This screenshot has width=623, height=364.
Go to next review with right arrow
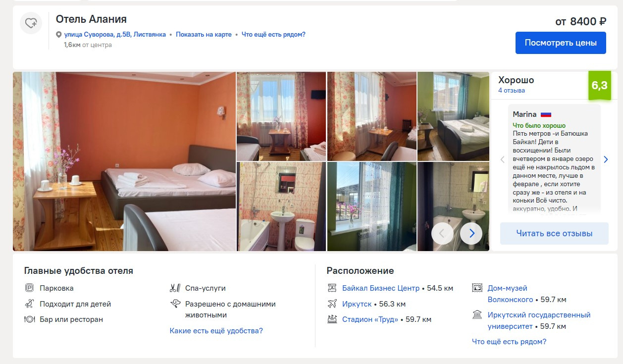pyautogui.click(x=606, y=159)
